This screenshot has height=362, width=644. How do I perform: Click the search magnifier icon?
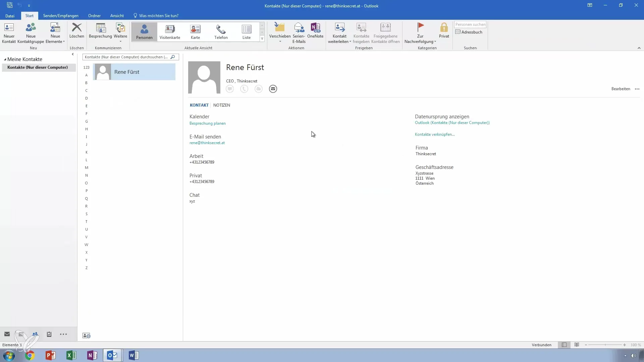[173, 57]
